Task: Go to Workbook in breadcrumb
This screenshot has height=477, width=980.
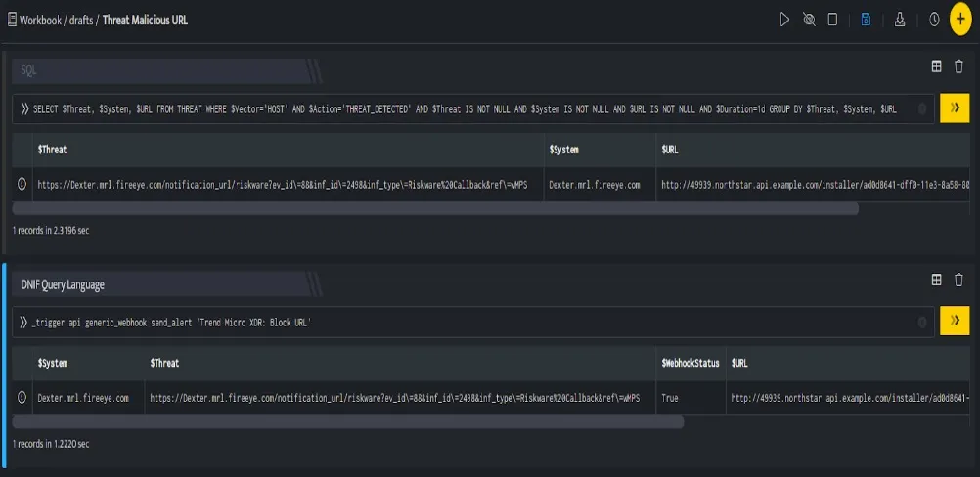Action: click(40, 20)
